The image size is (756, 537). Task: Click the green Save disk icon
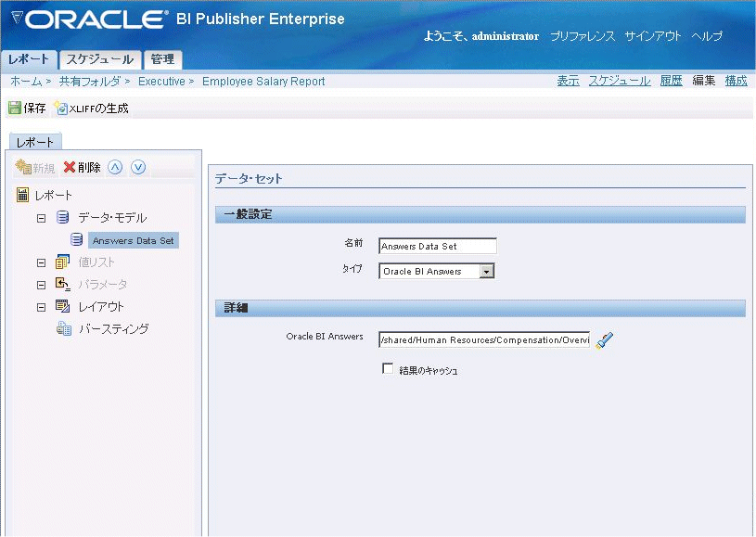(x=15, y=108)
